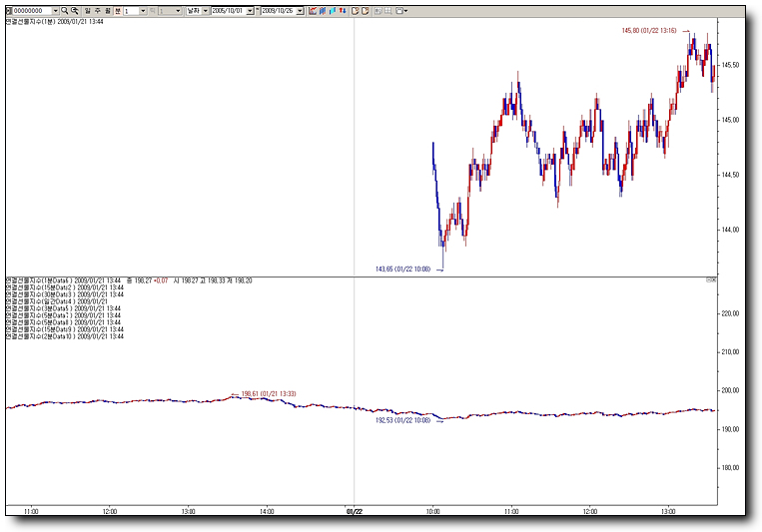Switch to monthly (월) chart period

(107, 10)
